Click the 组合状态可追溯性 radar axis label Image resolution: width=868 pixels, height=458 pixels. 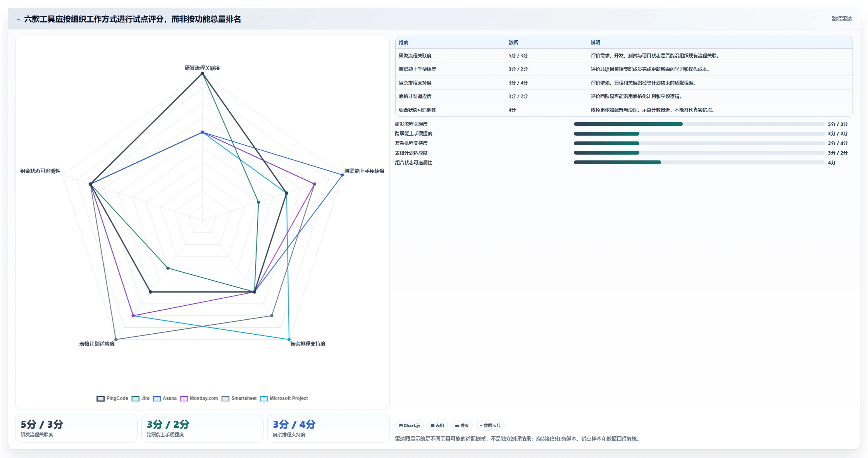(40, 171)
